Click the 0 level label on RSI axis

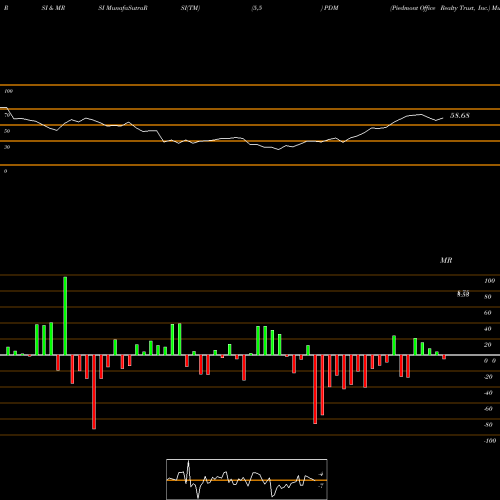click(x=6, y=171)
